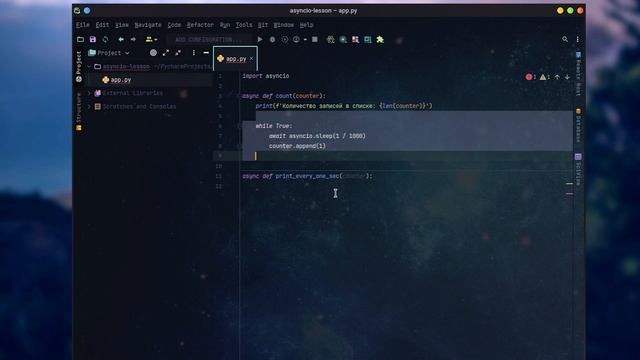
Task: Click the Collapse All icon in Project panel
Action: click(x=178, y=53)
